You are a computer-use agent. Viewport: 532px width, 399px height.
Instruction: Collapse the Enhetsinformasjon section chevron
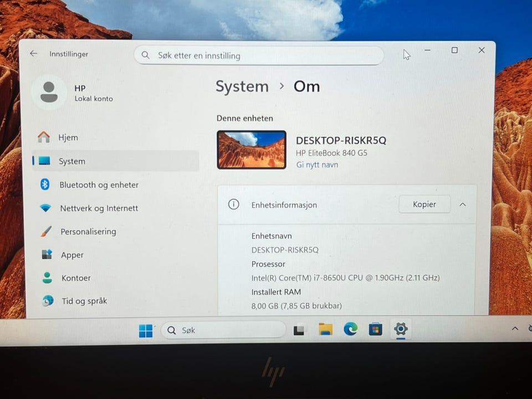pos(462,204)
